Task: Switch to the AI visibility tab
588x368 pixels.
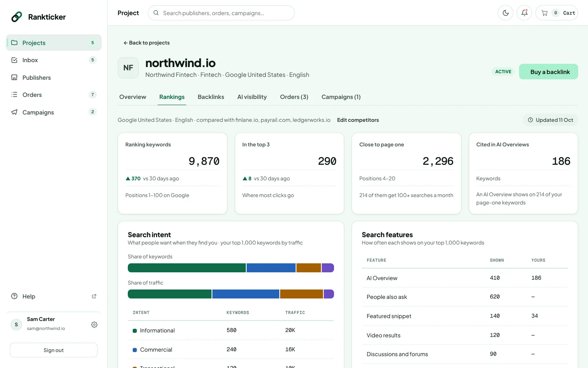Action: coord(252,97)
